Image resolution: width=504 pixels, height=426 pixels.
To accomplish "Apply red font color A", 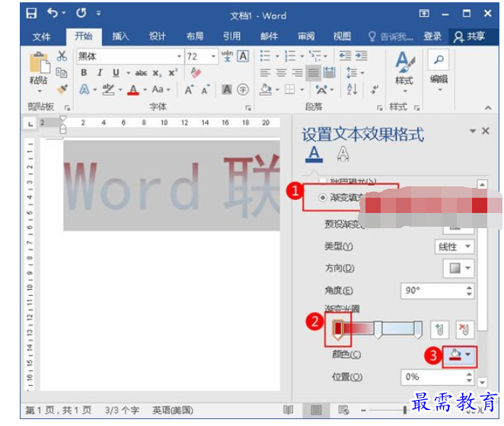I will 133,90.
